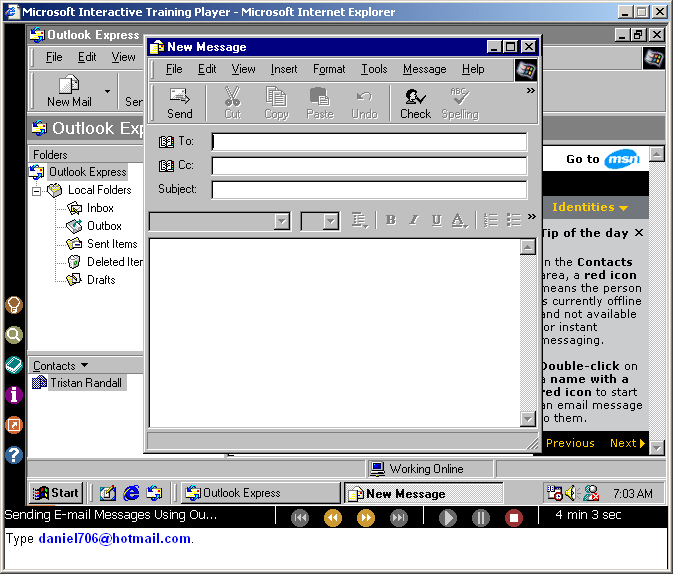The width and height of the screenshot is (673, 574).
Task: Click New Mail in Outlook Express
Action: click(x=69, y=91)
